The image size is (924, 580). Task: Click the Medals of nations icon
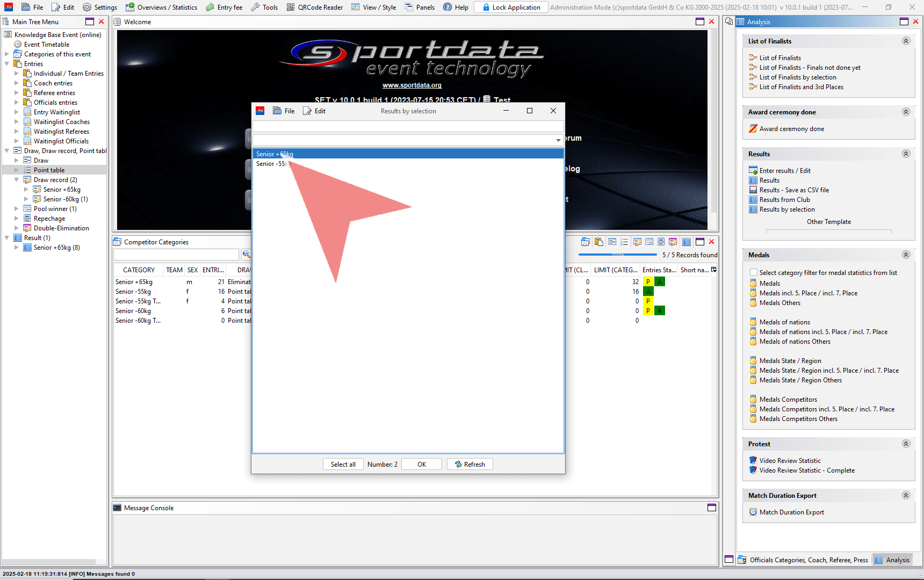click(x=753, y=322)
